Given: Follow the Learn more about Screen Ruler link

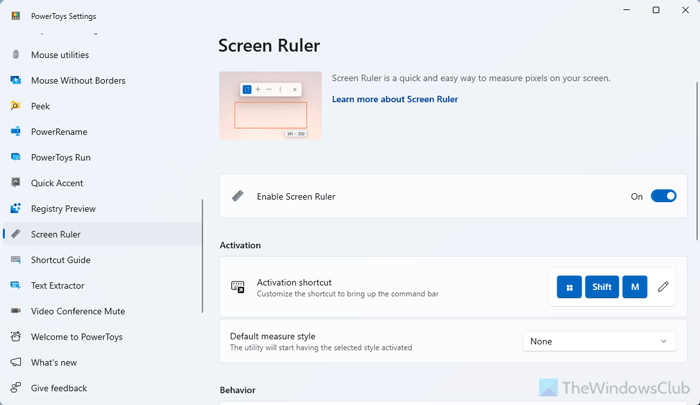Looking at the screenshot, I should 394,100.
